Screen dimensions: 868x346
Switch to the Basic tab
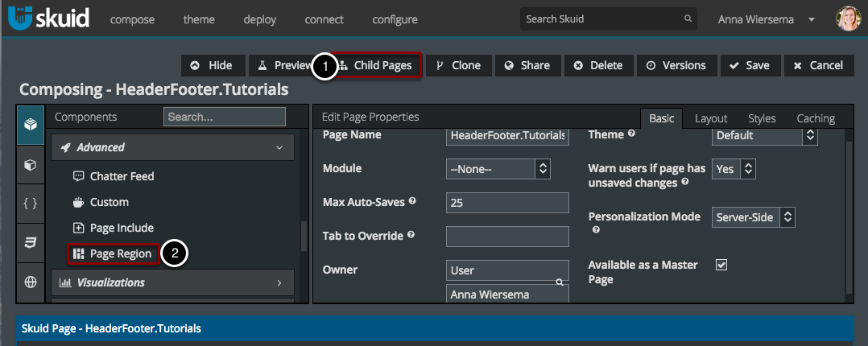tap(662, 118)
